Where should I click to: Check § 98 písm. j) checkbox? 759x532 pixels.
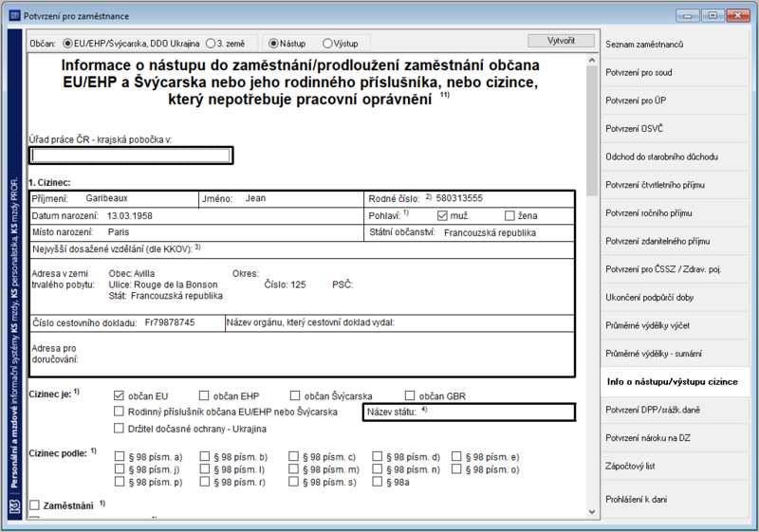point(120,468)
